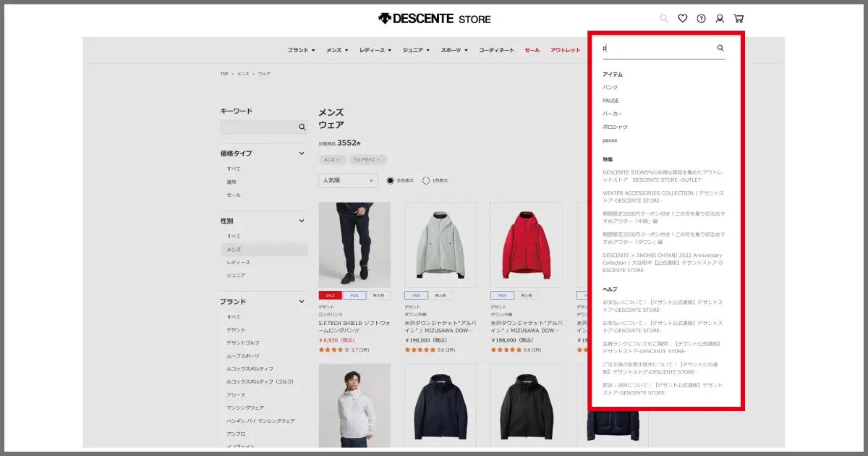Choose the パンツ item suggestion
Screen dimensions: 868x456
click(610, 88)
